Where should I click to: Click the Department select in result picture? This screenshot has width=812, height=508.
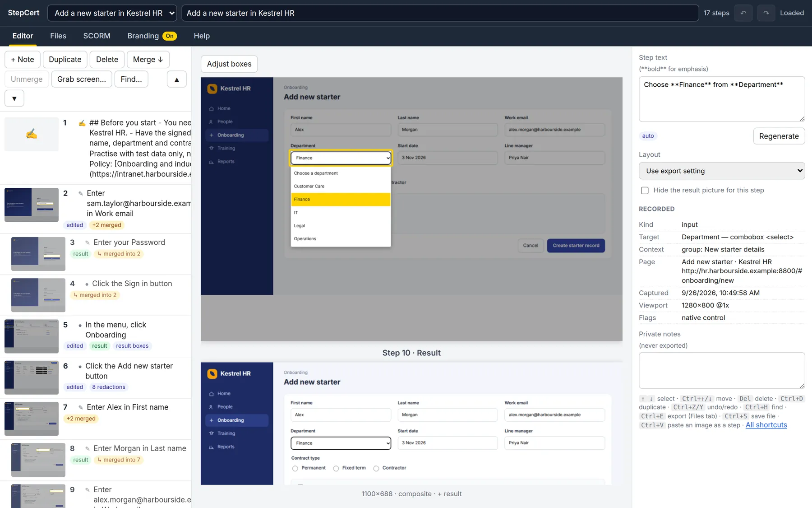341,443
